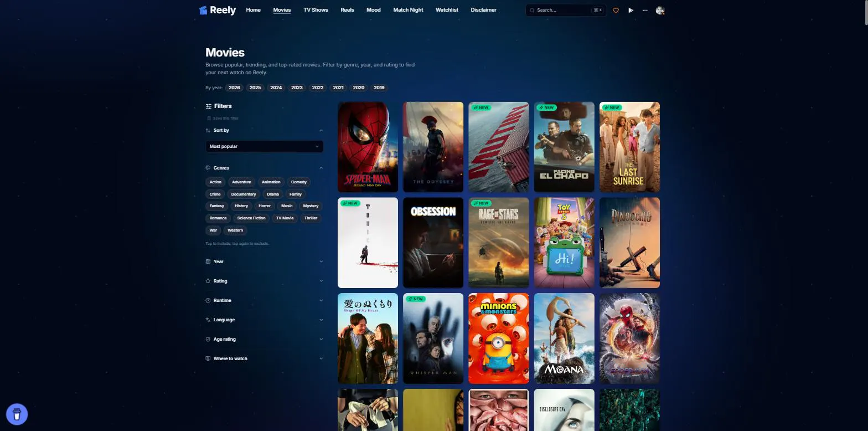Open the Reels tab
Viewport: 868px width, 431px height.
tap(347, 10)
